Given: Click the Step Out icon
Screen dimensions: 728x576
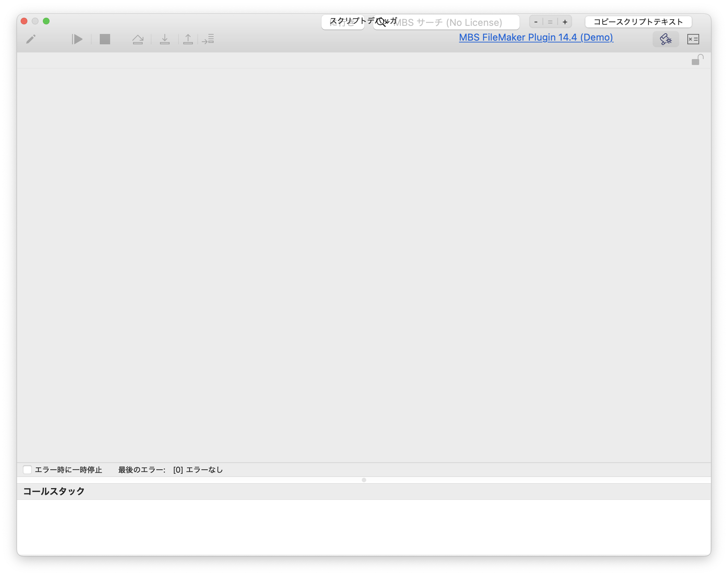Looking at the screenshot, I should (x=188, y=39).
